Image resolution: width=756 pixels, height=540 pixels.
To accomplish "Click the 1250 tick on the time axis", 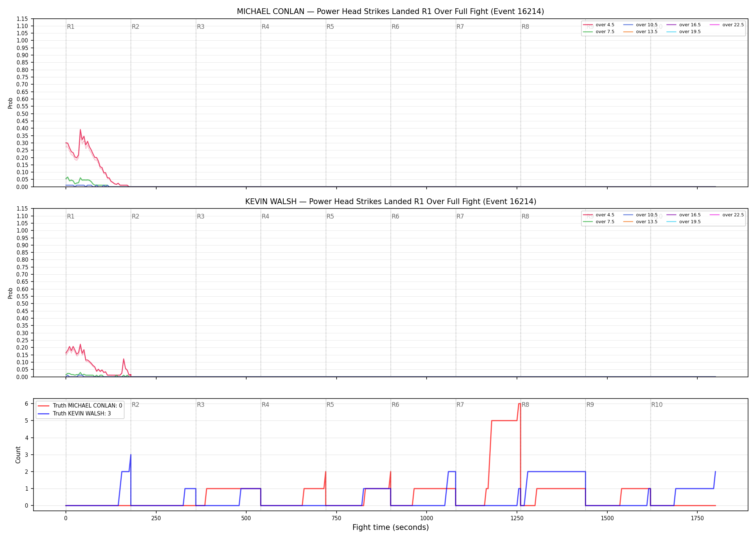I will click(x=517, y=518).
